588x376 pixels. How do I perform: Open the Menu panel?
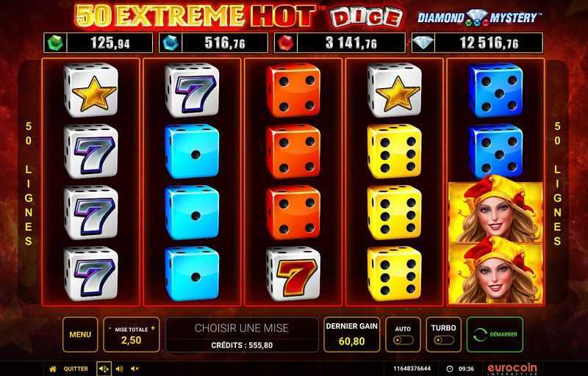[x=80, y=334]
